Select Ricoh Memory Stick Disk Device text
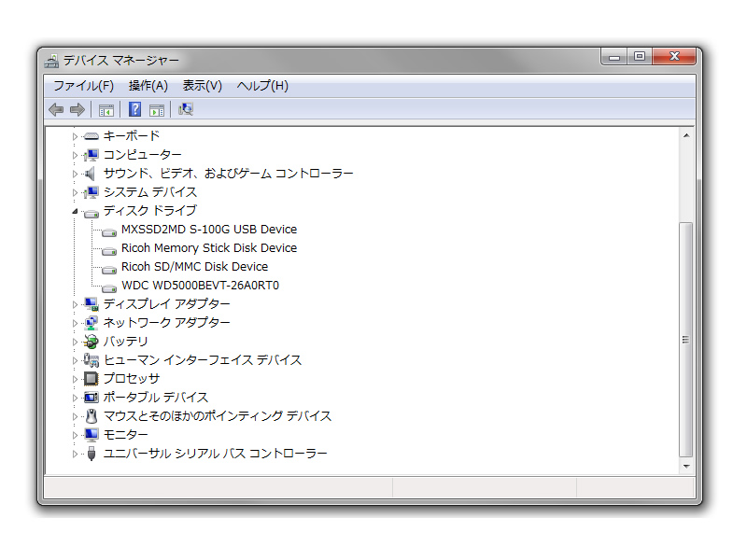This screenshot has height=560, width=747. tap(209, 248)
